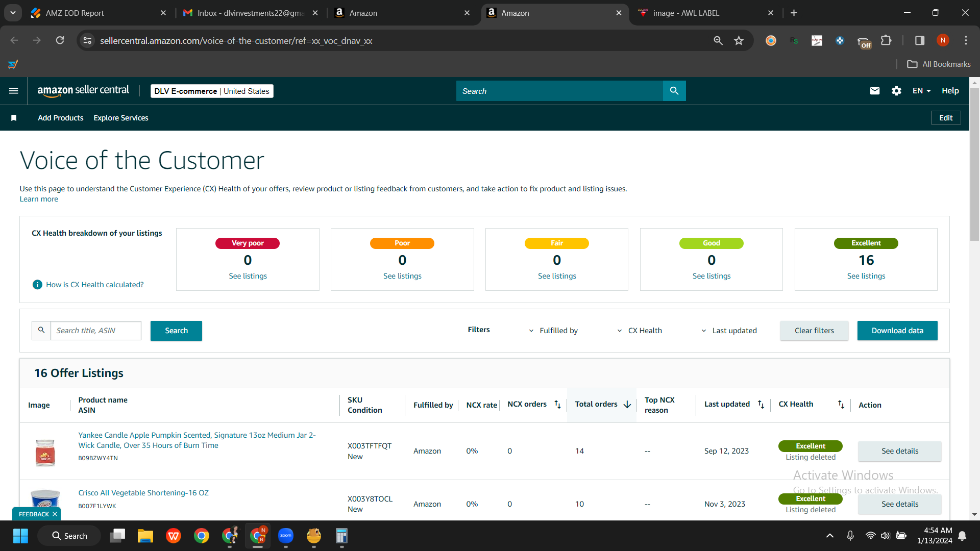
Task: Sort listings by the Last updated arrows
Action: 761,405
